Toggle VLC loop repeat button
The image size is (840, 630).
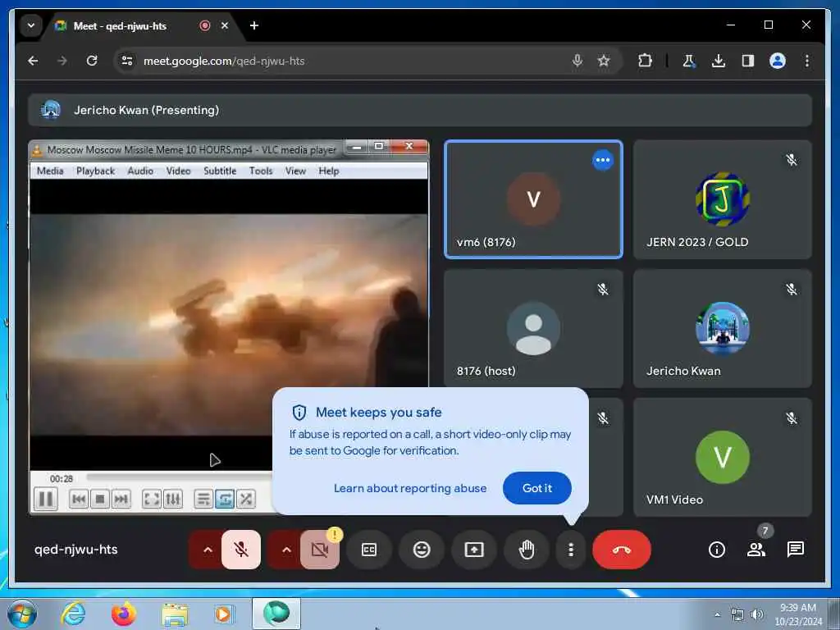(x=225, y=500)
